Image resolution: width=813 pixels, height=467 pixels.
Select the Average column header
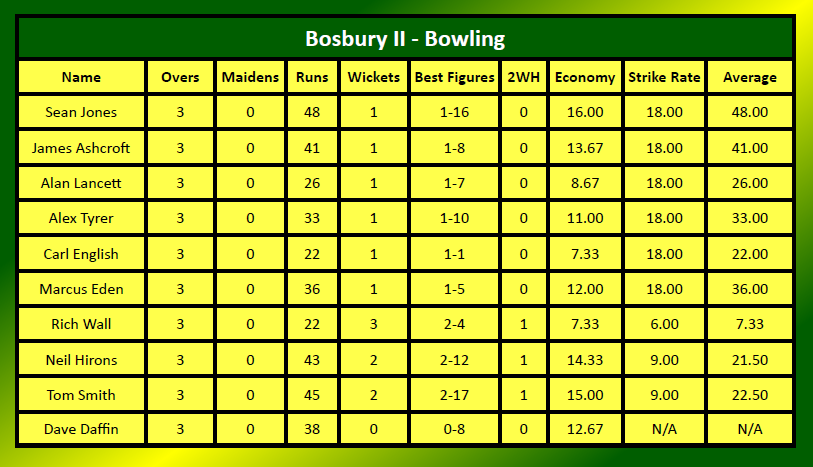point(750,77)
